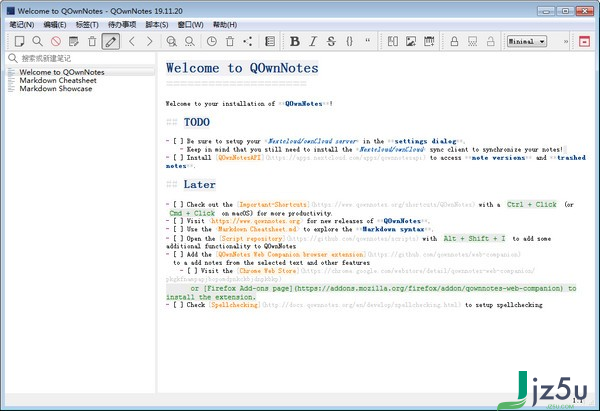Image resolution: width=600 pixels, height=411 pixels.
Task: Open the 帮助(H) menu
Action: point(225,24)
